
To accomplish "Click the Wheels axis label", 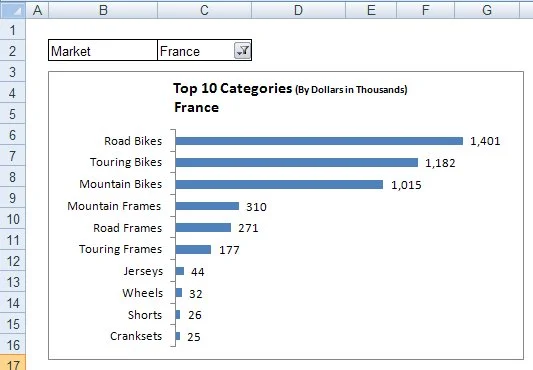I will tap(142, 293).
